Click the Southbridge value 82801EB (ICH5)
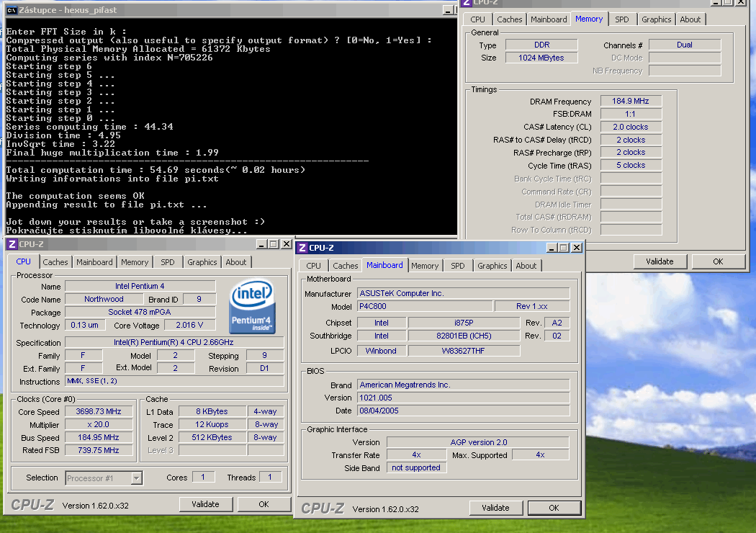756x533 pixels. tap(464, 336)
